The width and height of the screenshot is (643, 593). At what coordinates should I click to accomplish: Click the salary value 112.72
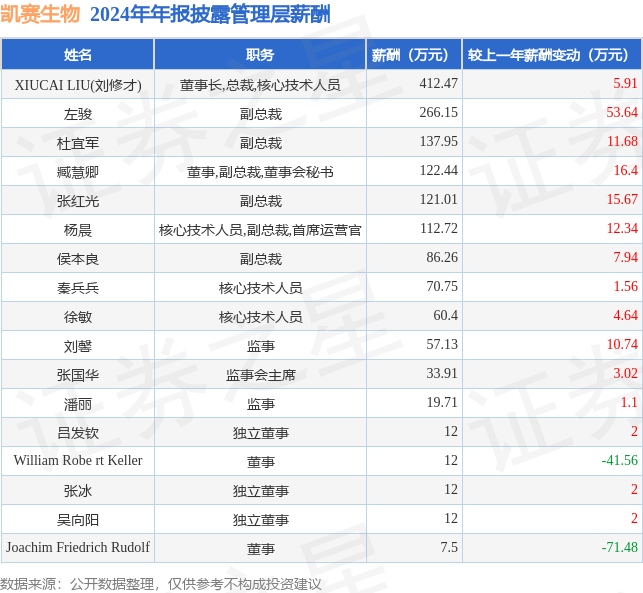point(438,228)
